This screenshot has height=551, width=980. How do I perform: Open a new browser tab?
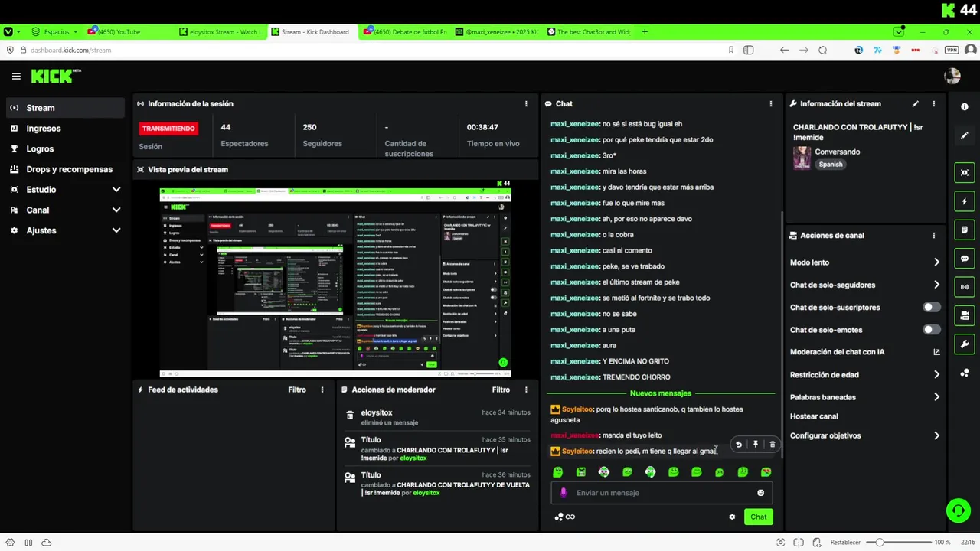point(645,32)
